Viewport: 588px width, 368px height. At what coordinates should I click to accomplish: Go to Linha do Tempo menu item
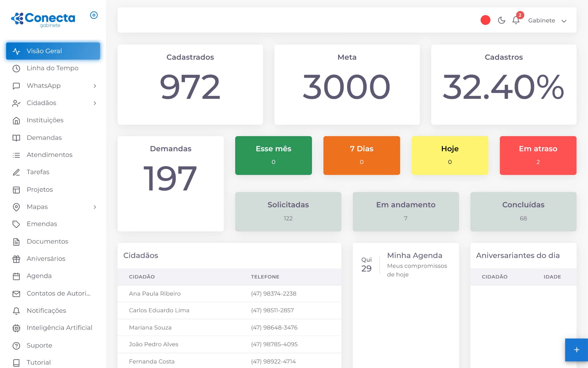(53, 68)
